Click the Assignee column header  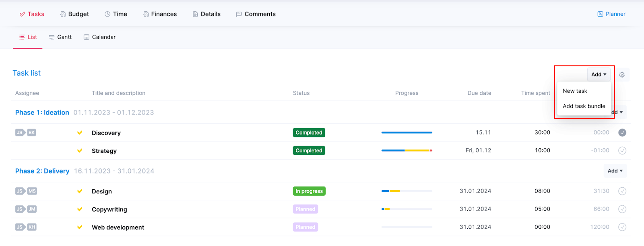coord(27,93)
